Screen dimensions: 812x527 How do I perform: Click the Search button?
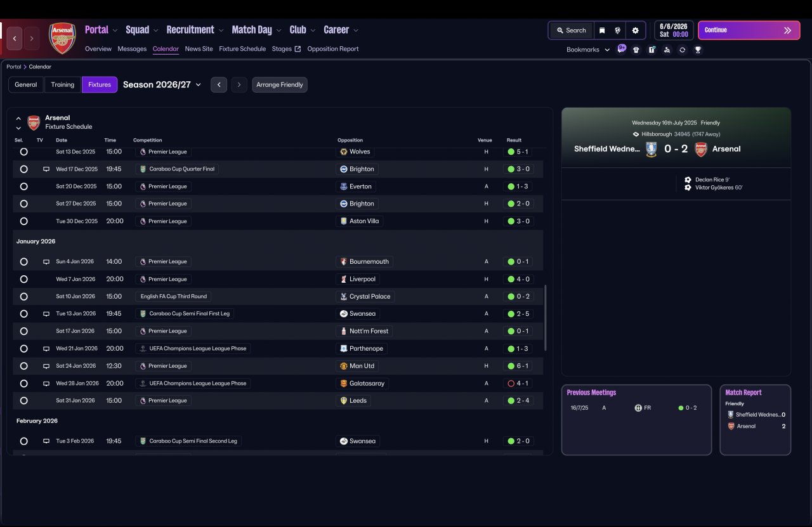[x=571, y=30]
